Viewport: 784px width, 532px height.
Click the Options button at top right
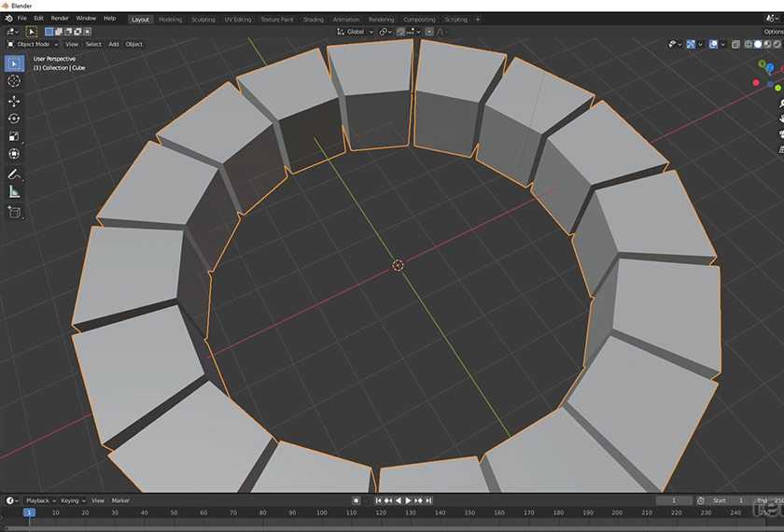773,32
